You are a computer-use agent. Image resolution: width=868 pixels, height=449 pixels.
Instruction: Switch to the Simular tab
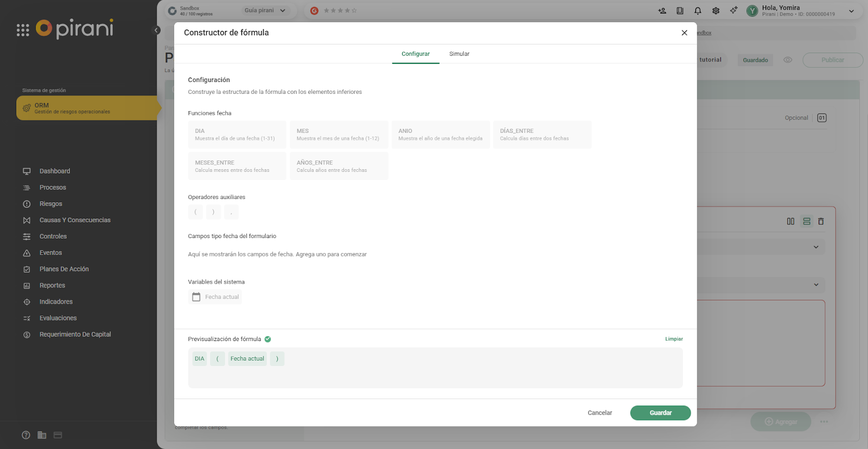click(x=459, y=54)
